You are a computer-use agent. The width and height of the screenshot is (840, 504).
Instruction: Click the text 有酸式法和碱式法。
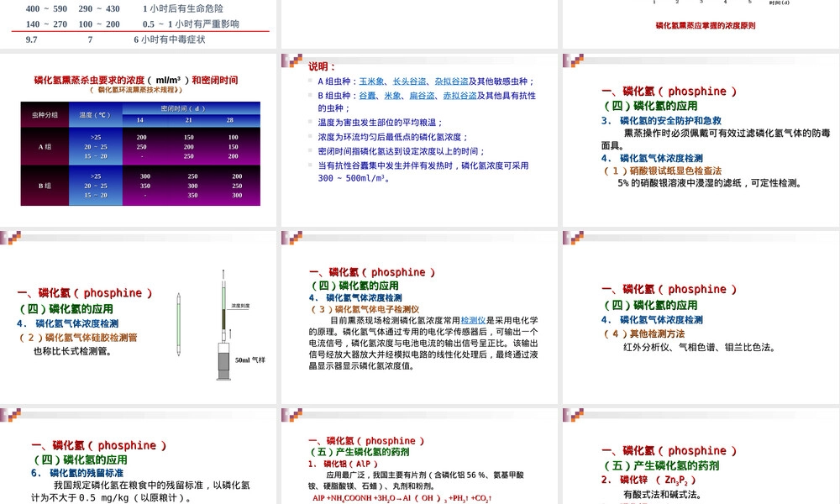tap(662, 495)
